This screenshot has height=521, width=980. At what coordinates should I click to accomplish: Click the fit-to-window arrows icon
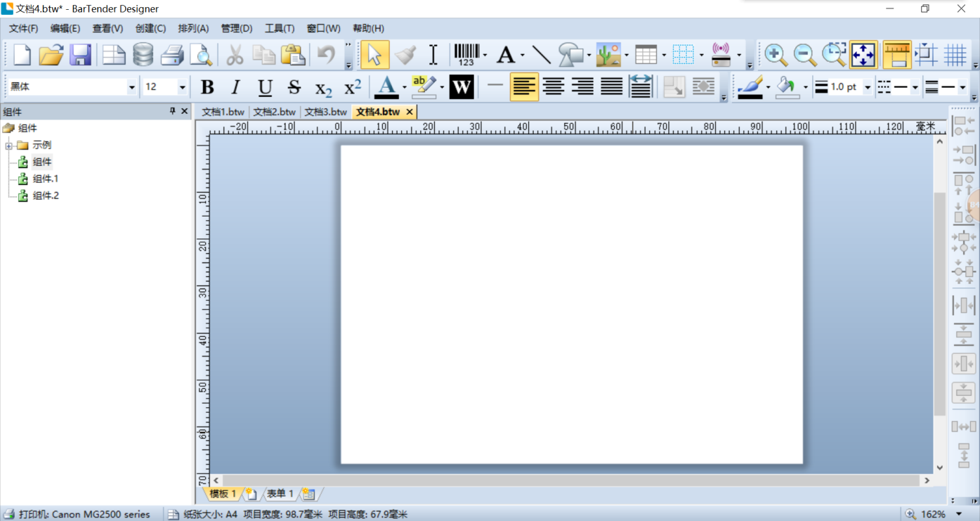point(863,55)
